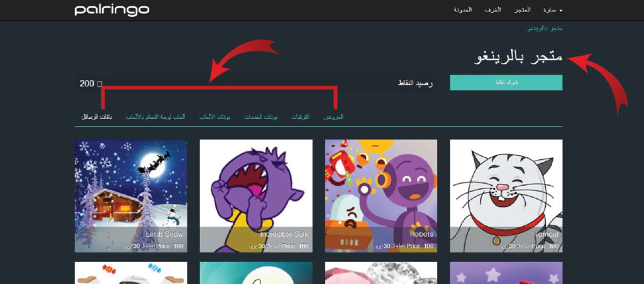Go to المتجر in the top navigation
Image resolution: width=644 pixels, height=284 pixels.
click(522, 10)
